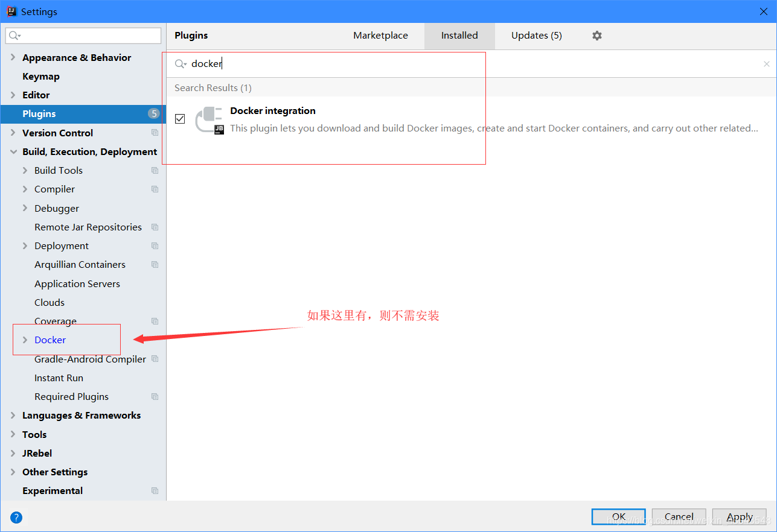Open Required Plugins settings
Screen dimensions: 777x532
[71, 397]
